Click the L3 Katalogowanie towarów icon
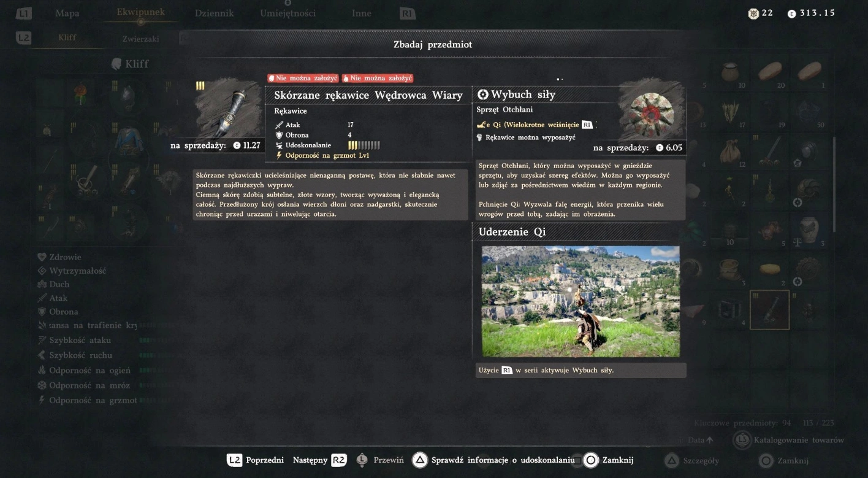The height and width of the screenshot is (478, 868). tap(742, 440)
